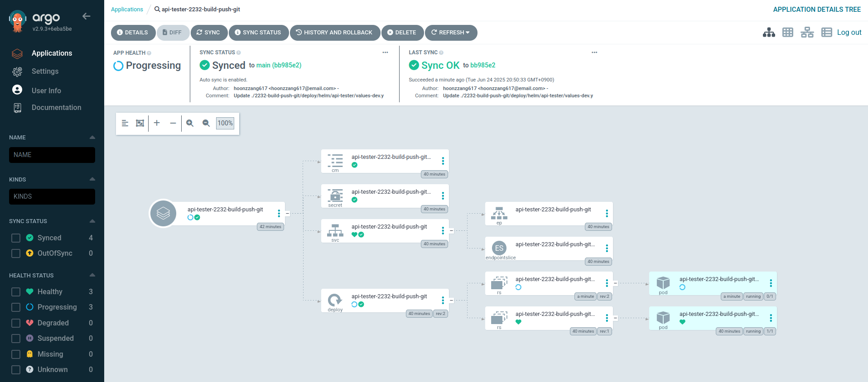This screenshot has width=868, height=382.
Task: Click the tree view icon
Action: [769, 33]
